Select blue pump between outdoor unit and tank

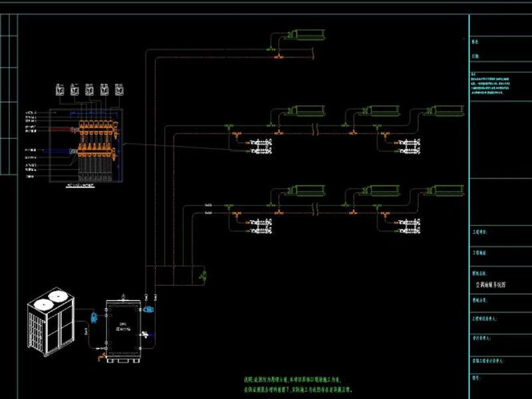[94, 318]
